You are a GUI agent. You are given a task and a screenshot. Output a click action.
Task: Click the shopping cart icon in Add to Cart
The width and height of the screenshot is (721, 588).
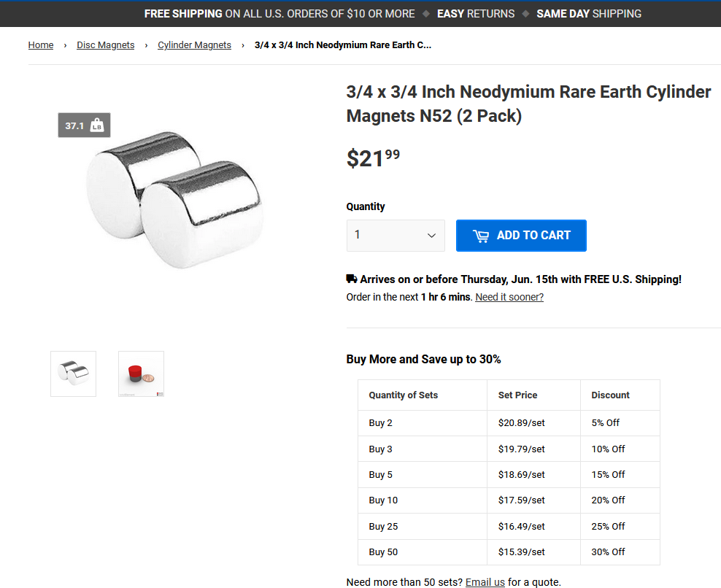(x=481, y=236)
